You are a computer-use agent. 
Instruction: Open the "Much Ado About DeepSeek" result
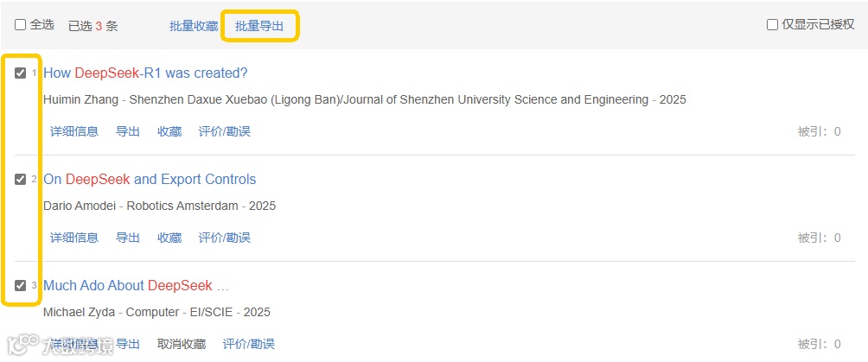[x=136, y=286]
